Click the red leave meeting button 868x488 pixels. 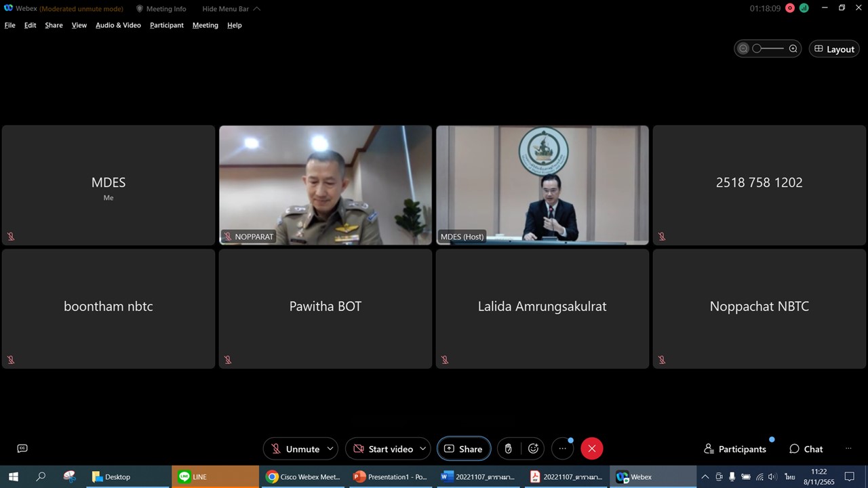click(591, 449)
